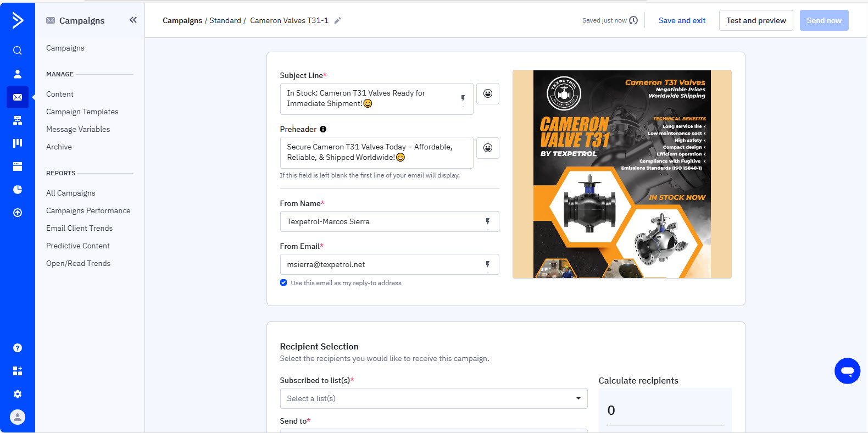This screenshot has width=868, height=433.
Task: Click the Saved just now status text
Action: pyautogui.click(x=604, y=20)
